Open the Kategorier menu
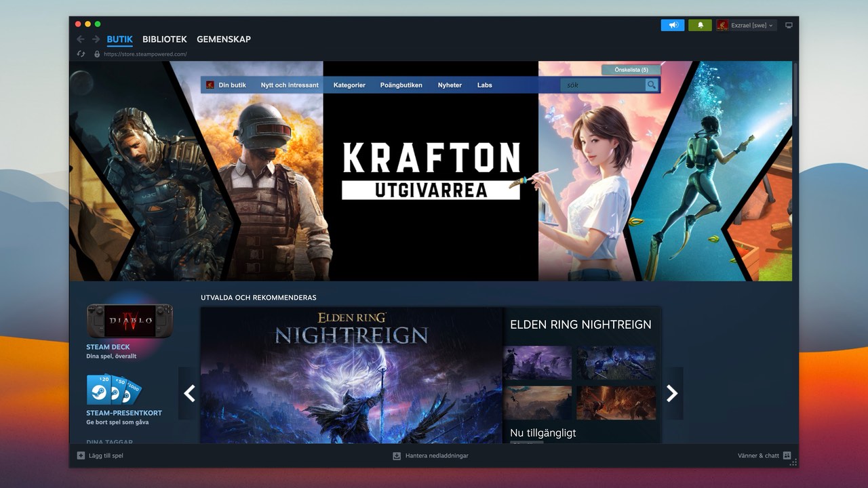The image size is (868, 488). pyautogui.click(x=349, y=85)
